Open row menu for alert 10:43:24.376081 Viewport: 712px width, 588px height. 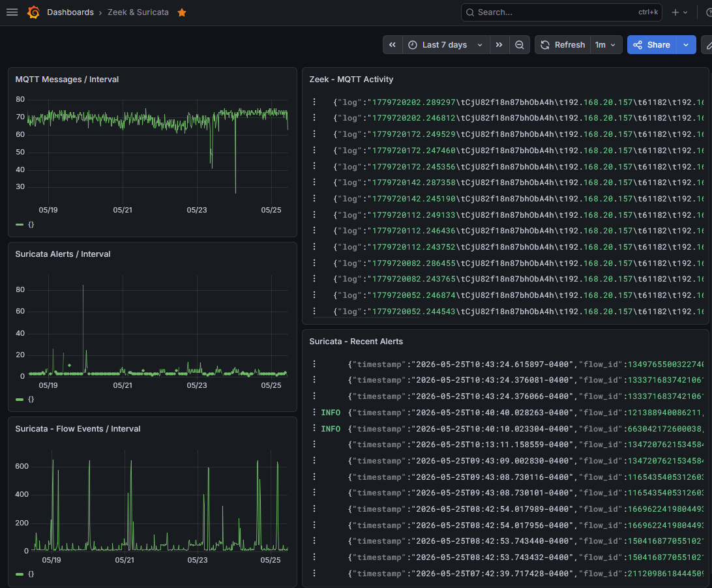[x=314, y=379]
